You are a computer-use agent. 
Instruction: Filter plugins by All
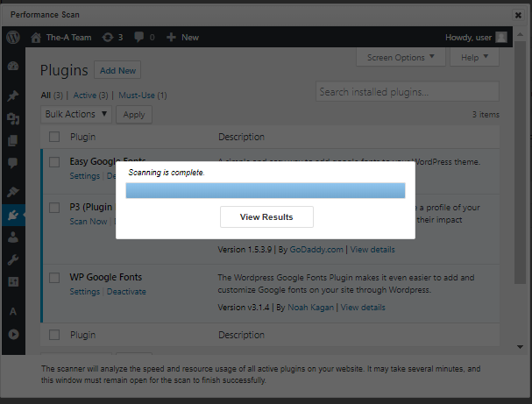(x=46, y=96)
